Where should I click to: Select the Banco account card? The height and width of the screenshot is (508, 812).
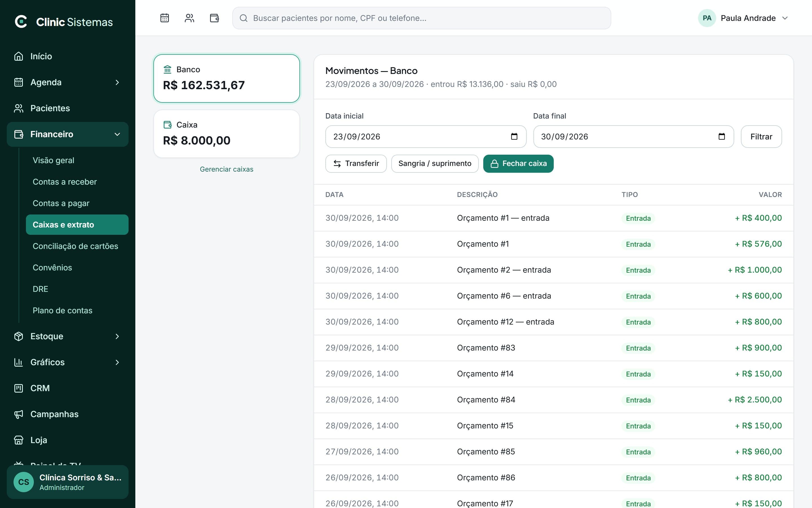point(226,78)
